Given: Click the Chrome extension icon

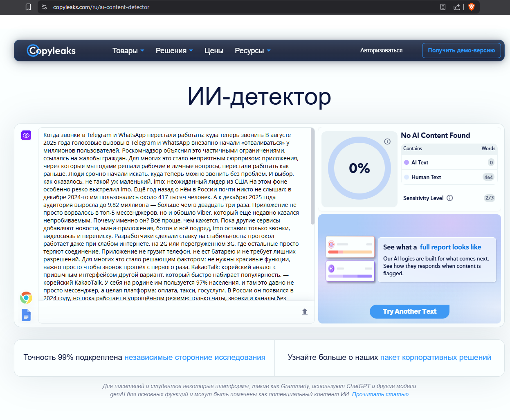Looking at the screenshot, I should point(26,298).
